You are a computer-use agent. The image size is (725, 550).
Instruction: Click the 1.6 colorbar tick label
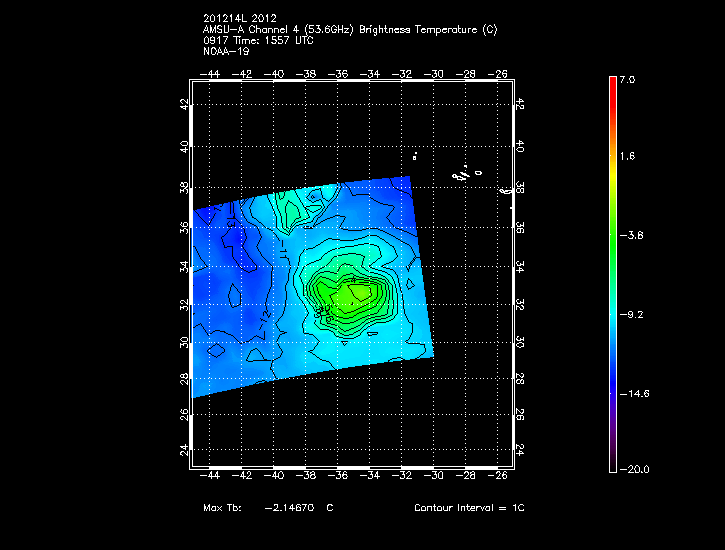click(x=627, y=157)
